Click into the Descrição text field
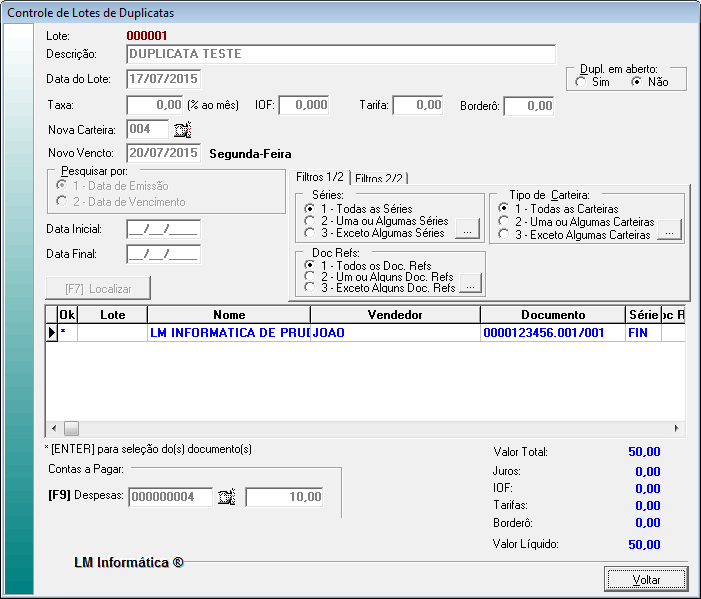The height and width of the screenshot is (599, 701). point(340,54)
